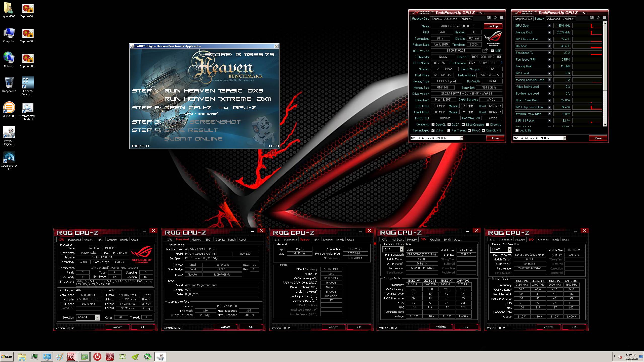The width and height of the screenshot is (644, 362).
Task: Click Run Heaven "Xtreme" DX11 step
Action: 218,99
